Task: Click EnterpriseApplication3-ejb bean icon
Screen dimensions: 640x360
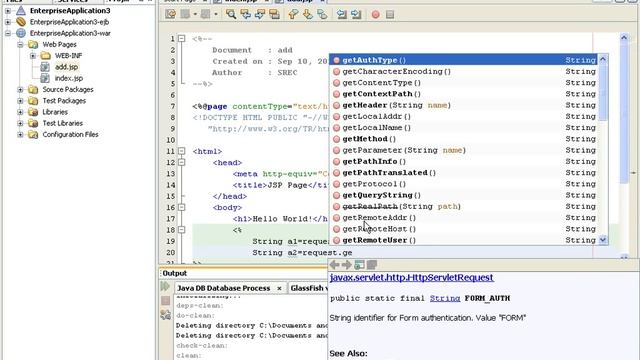Action: (21, 22)
